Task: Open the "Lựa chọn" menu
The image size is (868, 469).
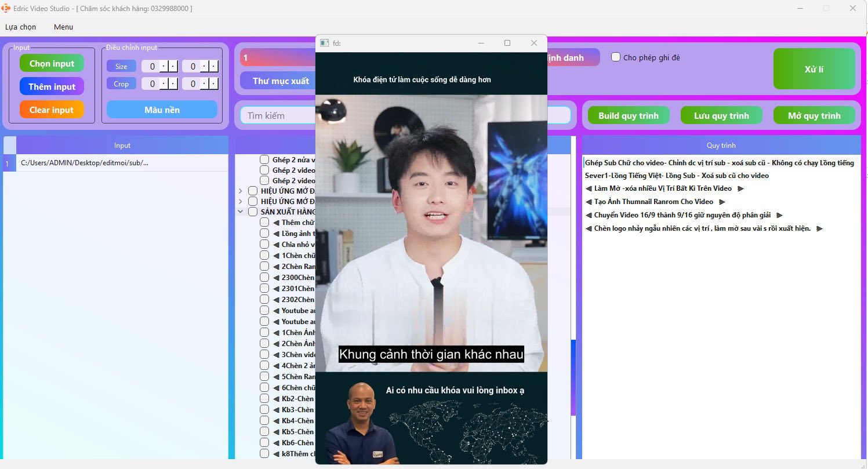Action: tap(20, 27)
